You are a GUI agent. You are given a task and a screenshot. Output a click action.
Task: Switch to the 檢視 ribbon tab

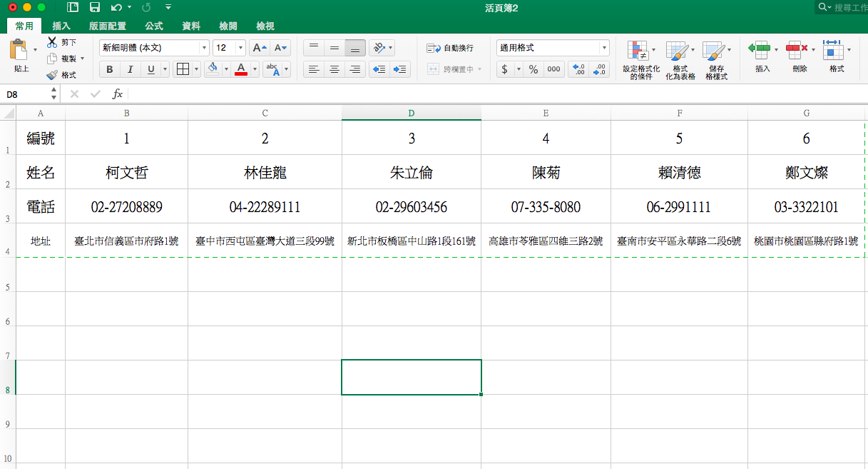265,26
